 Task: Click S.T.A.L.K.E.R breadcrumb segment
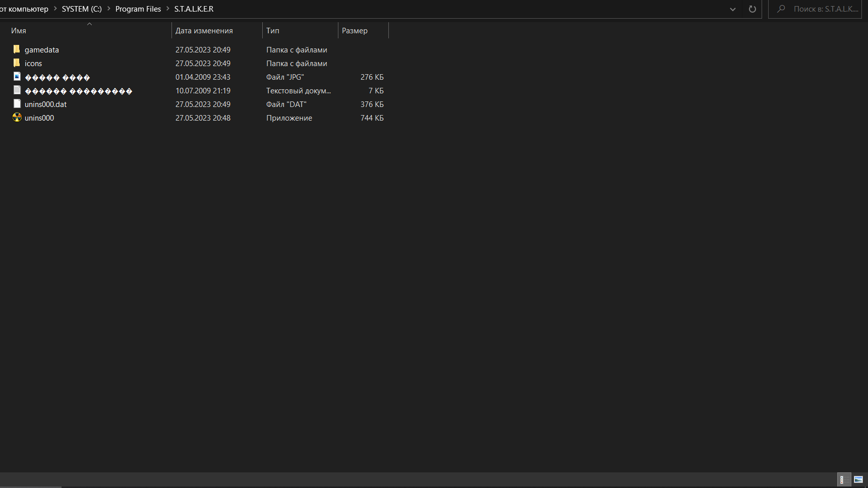(x=194, y=9)
